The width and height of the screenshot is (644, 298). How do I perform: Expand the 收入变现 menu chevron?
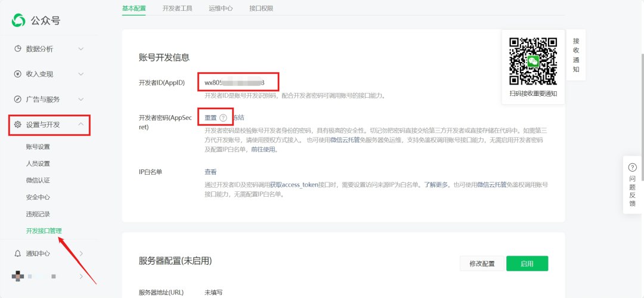pos(81,74)
